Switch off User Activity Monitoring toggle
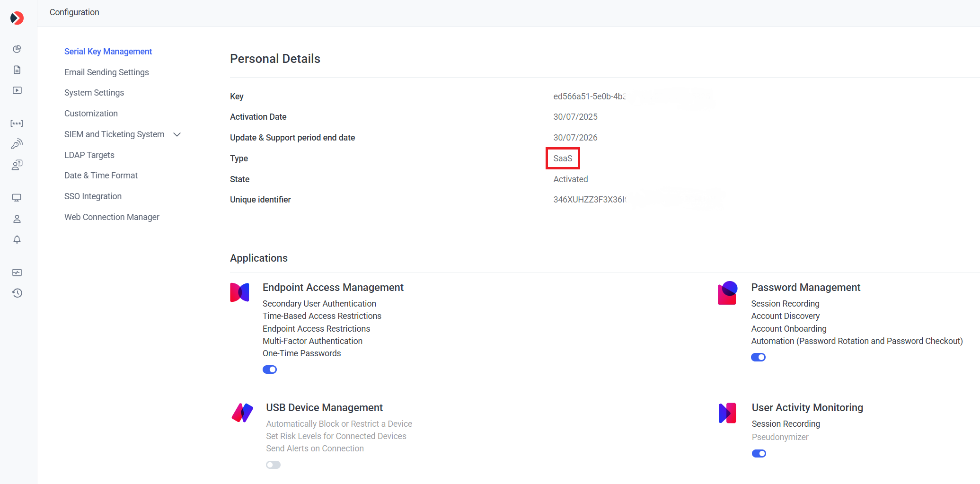 [759, 454]
